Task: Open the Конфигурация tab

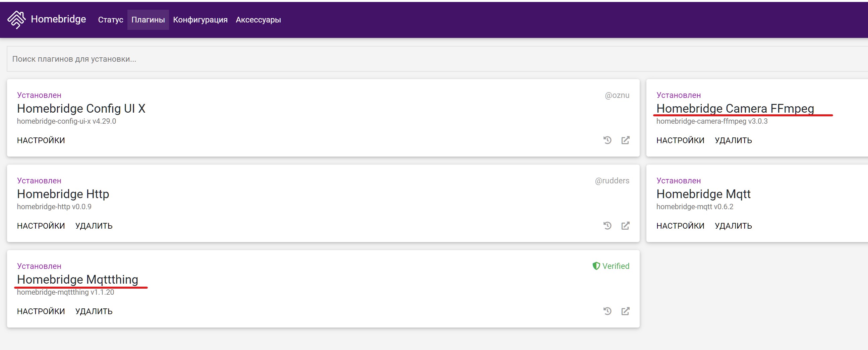Action: pyautogui.click(x=200, y=20)
